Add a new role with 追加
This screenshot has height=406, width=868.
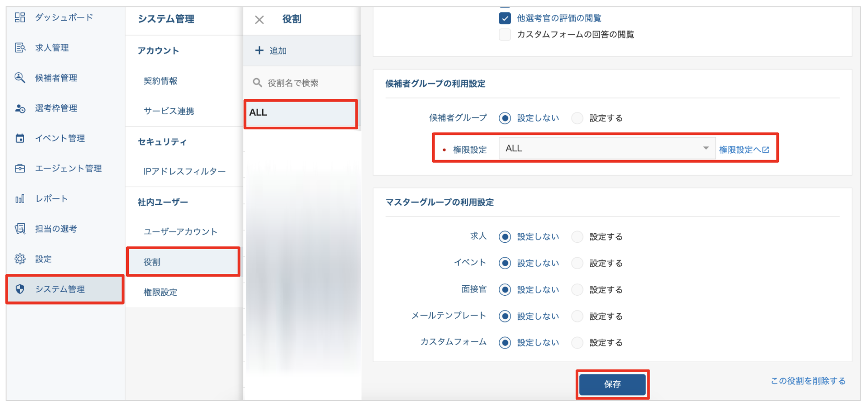[271, 51]
